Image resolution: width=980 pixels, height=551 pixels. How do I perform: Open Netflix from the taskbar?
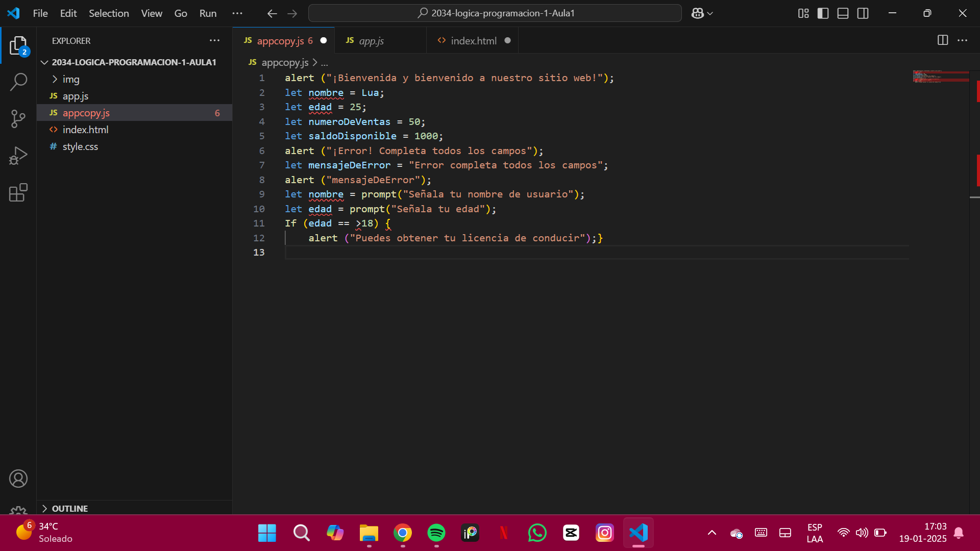[504, 533]
